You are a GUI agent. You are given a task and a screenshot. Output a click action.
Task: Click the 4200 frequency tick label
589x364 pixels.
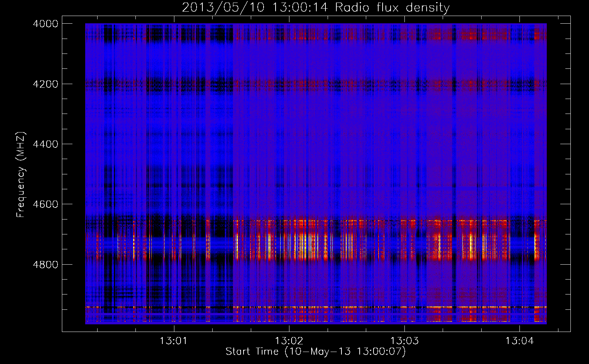click(x=46, y=84)
